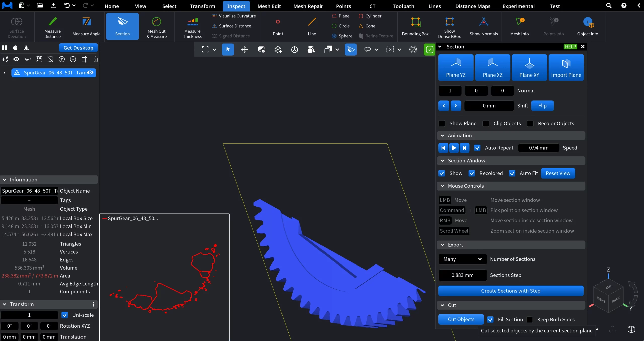Open the Points Info tool
Viewport: 644px width, 341px height.
click(x=553, y=26)
